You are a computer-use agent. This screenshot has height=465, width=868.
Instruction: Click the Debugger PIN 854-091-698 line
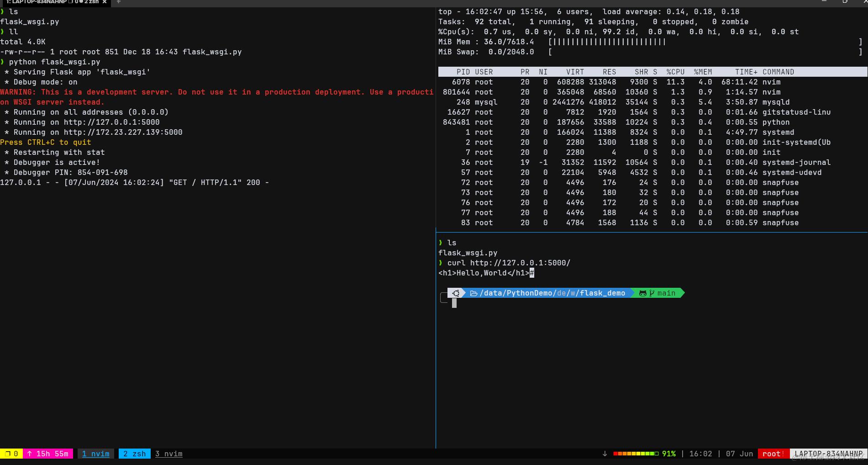pyautogui.click(x=66, y=172)
